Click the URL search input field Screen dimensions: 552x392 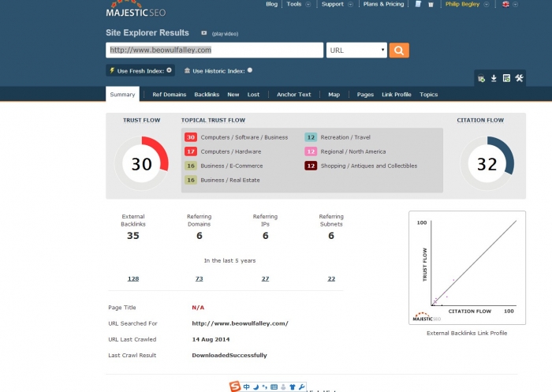click(214, 50)
